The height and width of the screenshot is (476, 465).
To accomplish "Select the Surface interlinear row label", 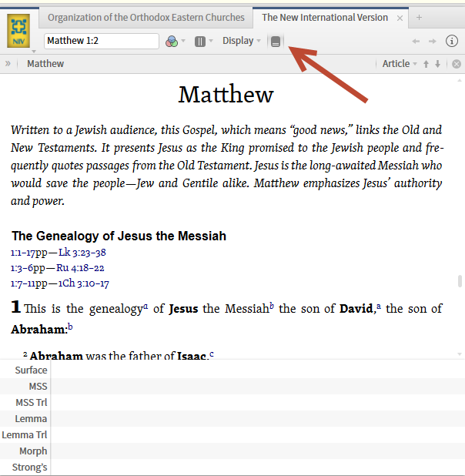I will click(x=31, y=370).
